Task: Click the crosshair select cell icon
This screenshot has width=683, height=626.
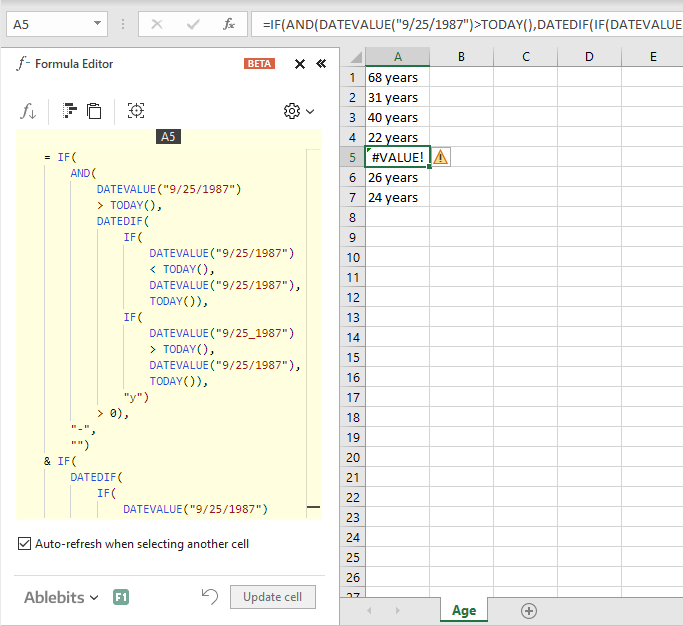Action: (136, 111)
